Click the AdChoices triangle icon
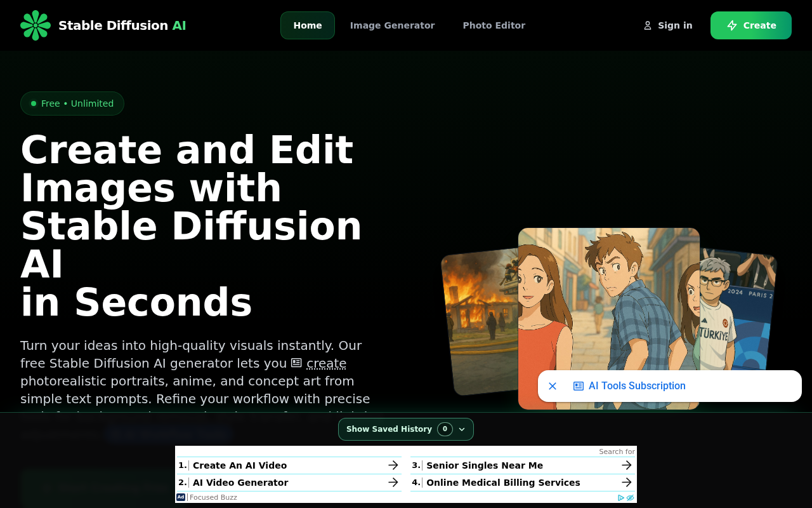This screenshot has height=508, width=812. tap(621, 498)
